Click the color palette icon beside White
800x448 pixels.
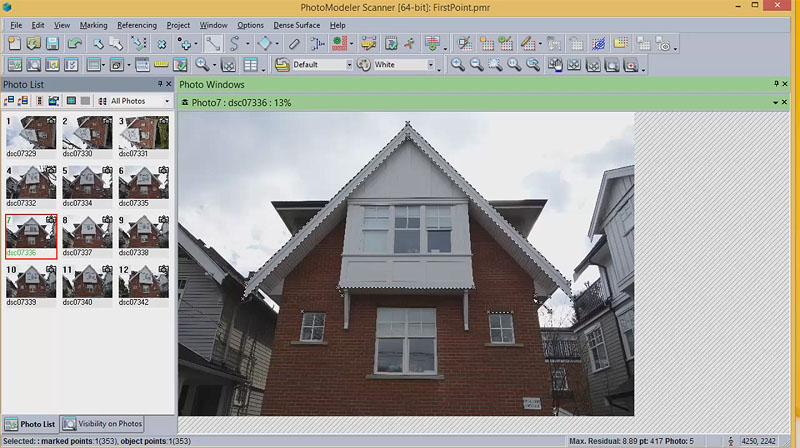click(x=364, y=65)
